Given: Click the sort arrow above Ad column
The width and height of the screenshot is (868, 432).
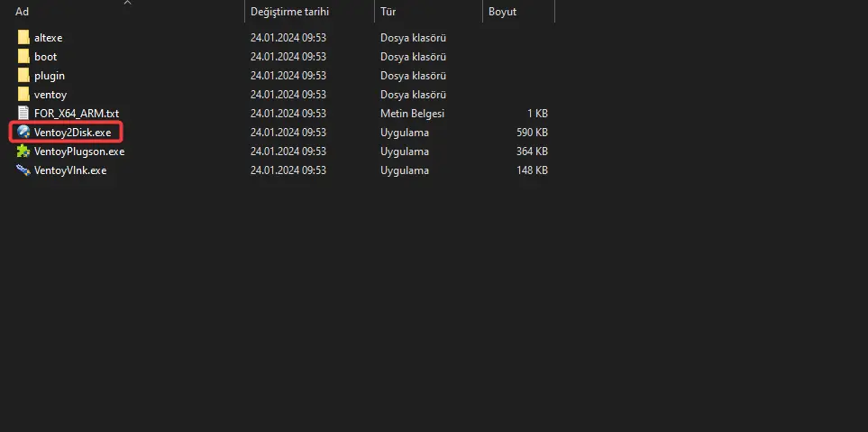Looking at the screenshot, I should [x=127, y=2].
